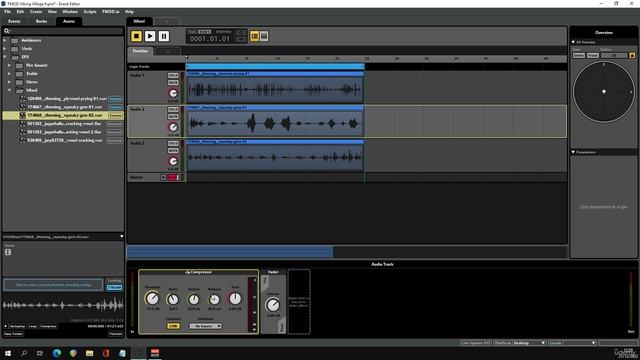Click the small button on the Master track header
Viewport: 640px width, 360px height.
(163, 177)
